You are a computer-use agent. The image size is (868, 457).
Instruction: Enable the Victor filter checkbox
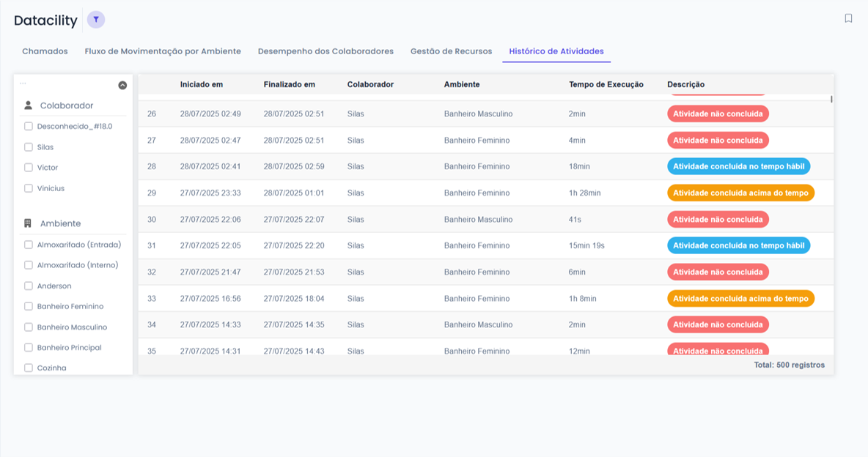coord(29,168)
